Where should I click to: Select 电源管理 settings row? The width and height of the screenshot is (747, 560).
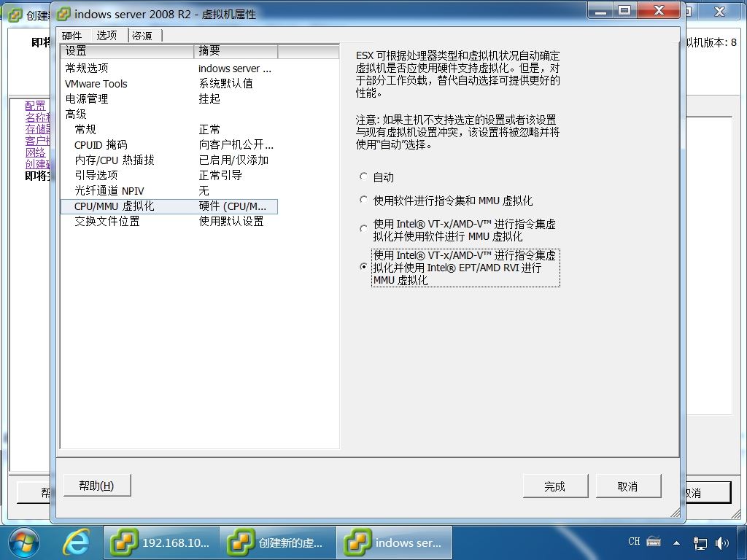coord(169,98)
